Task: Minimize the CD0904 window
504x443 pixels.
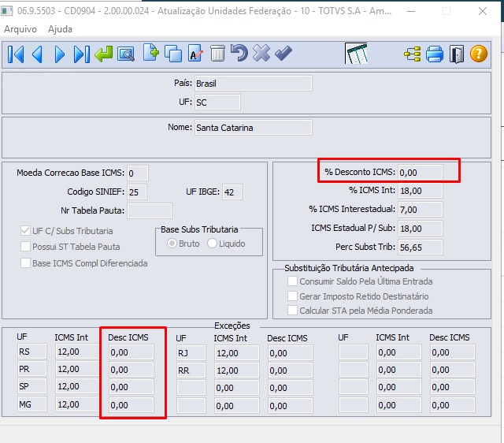Action: click(411, 11)
